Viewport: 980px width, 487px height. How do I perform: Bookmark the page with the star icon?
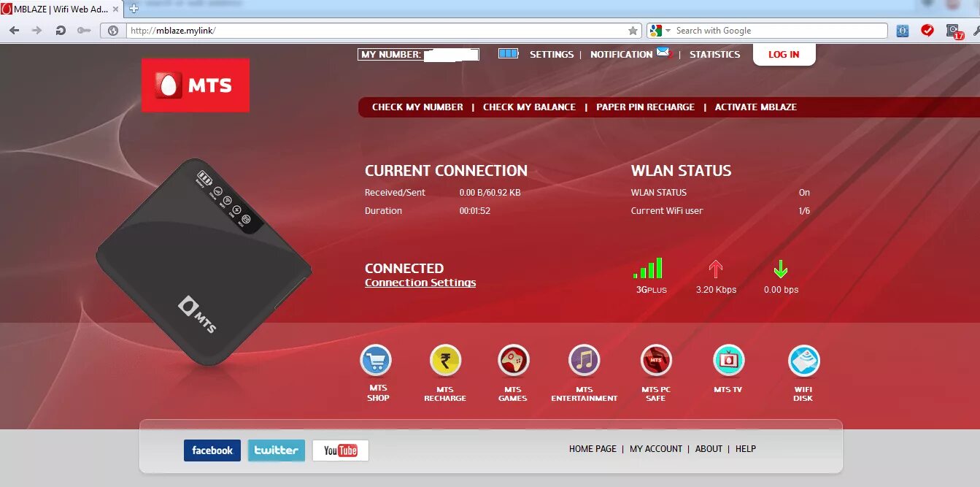(x=633, y=31)
